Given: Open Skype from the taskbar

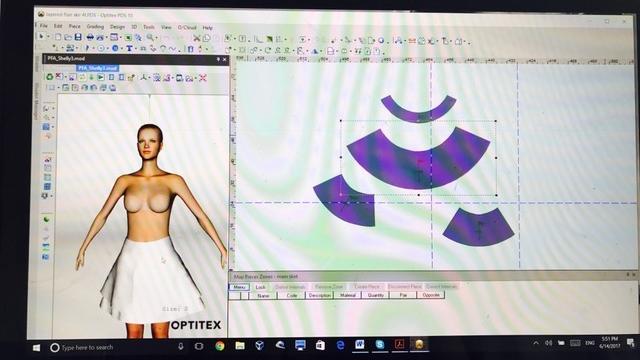Looking at the screenshot, I should tap(380, 345).
